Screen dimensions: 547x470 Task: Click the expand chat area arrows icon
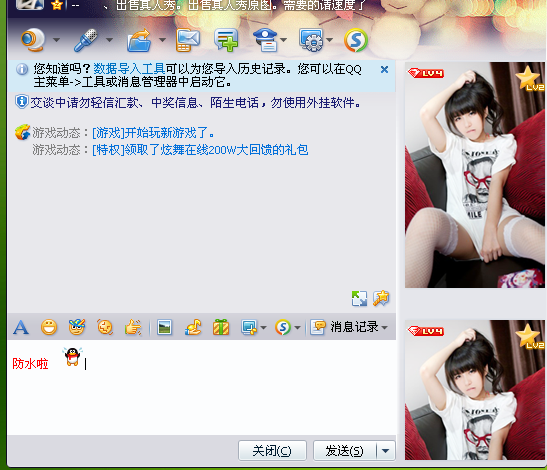pyautogui.click(x=359, y=299)
